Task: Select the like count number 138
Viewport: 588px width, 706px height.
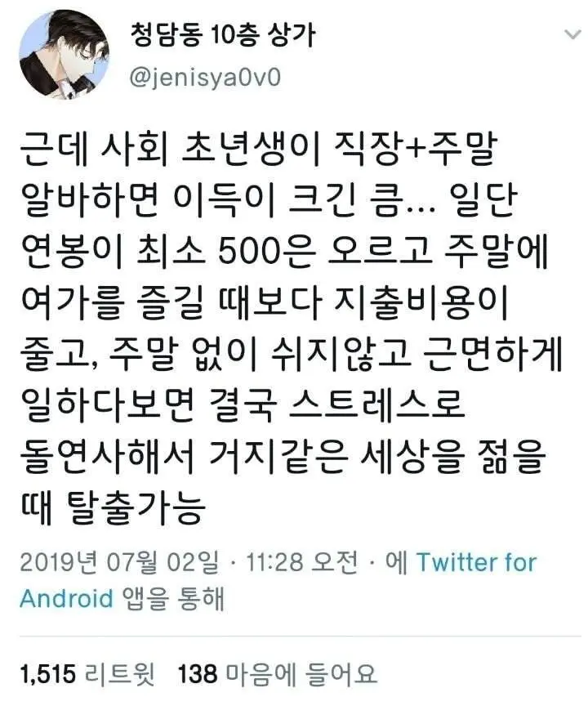Action: pos(198,674)
